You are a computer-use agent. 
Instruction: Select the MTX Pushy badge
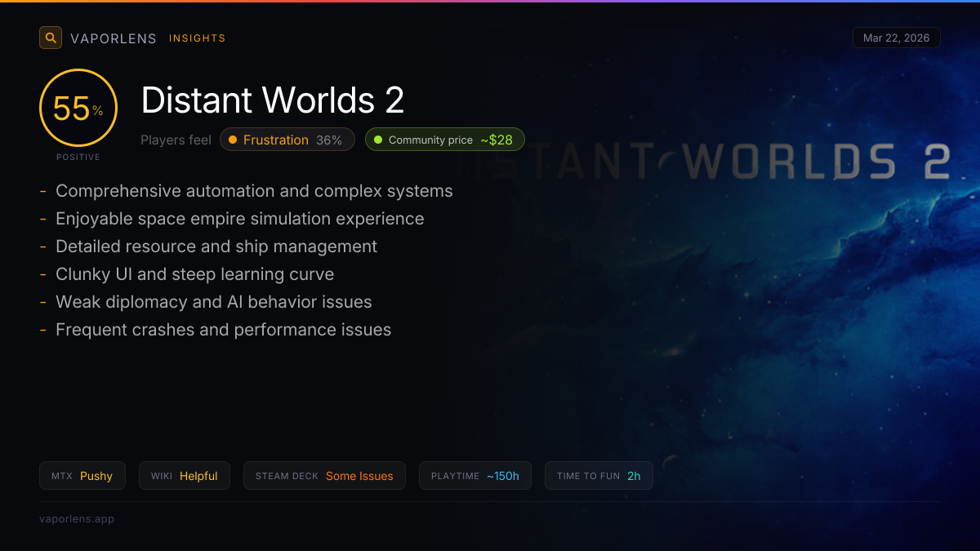[82, 476]
